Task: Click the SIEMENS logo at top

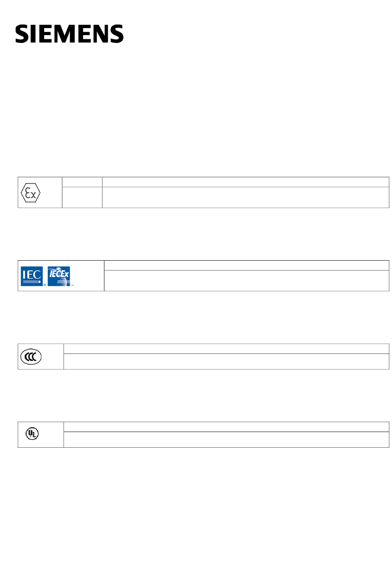Action: coord(69,34)
